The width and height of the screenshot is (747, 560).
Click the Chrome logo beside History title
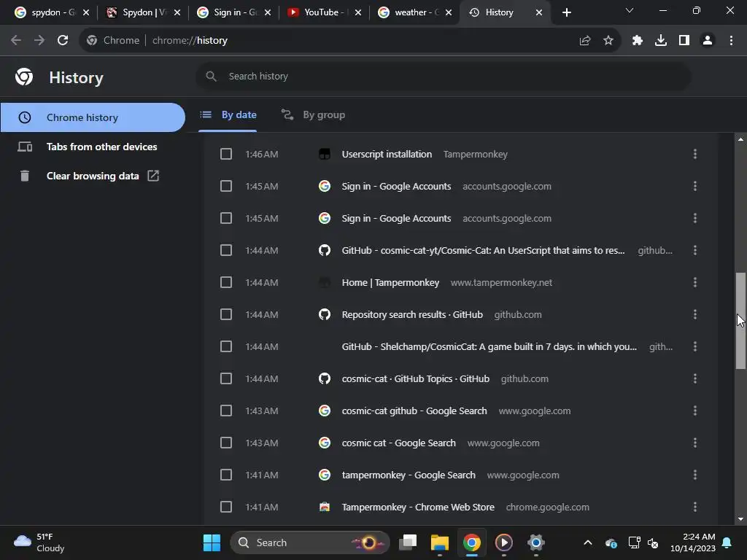click(24, 77)
